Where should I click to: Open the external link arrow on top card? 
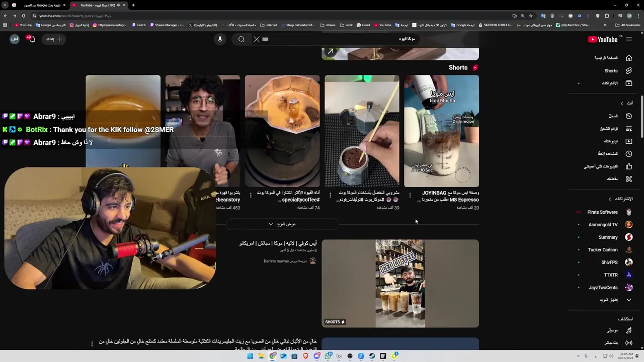(x=331, y=51)
